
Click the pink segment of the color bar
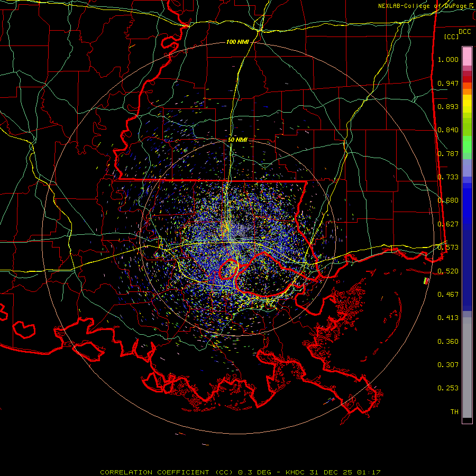pyautogui.click(x=467, y=56)
